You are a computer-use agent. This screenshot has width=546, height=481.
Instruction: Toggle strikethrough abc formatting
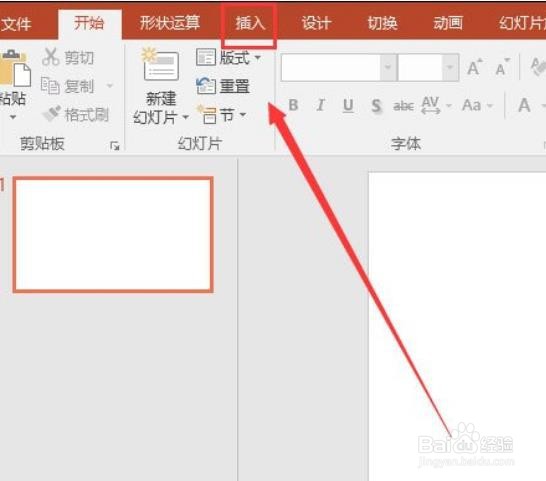pos(403,106)
